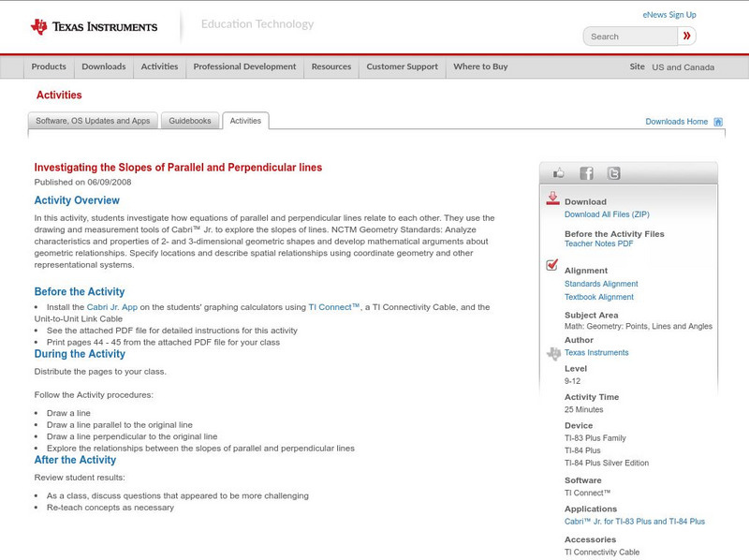This screenshot has width=749, height=560.
Task: Click the 9-12 level value
Action: tap(572, 381)
